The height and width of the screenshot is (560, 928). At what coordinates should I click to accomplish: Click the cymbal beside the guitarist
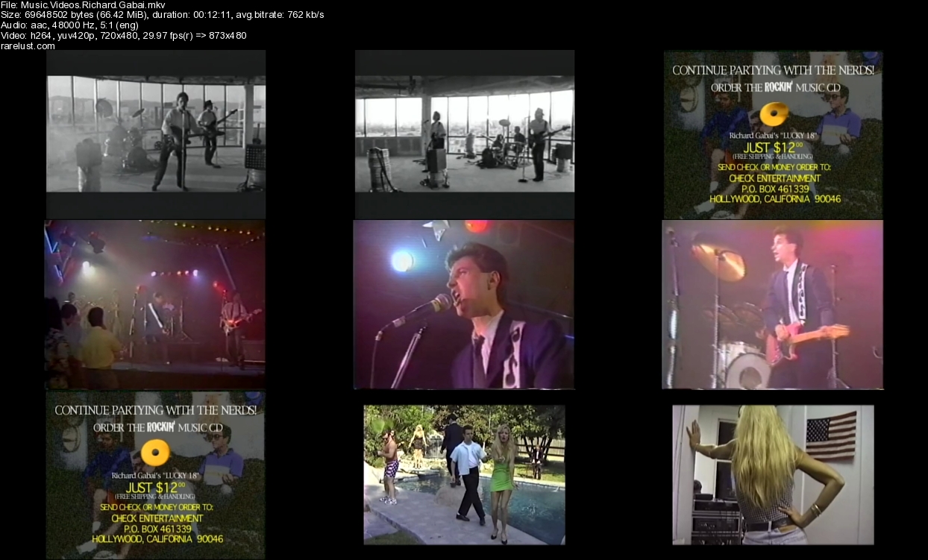tap(719, 258)
